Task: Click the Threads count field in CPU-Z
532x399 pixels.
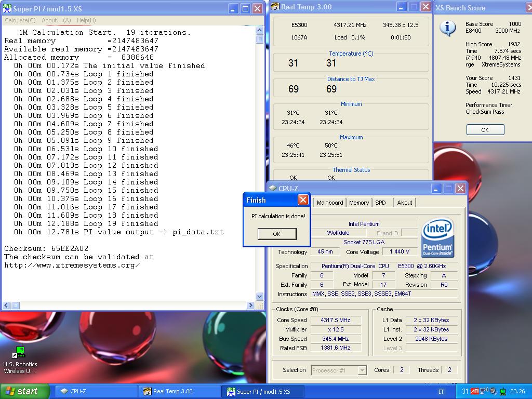Action: coord(449,370)
